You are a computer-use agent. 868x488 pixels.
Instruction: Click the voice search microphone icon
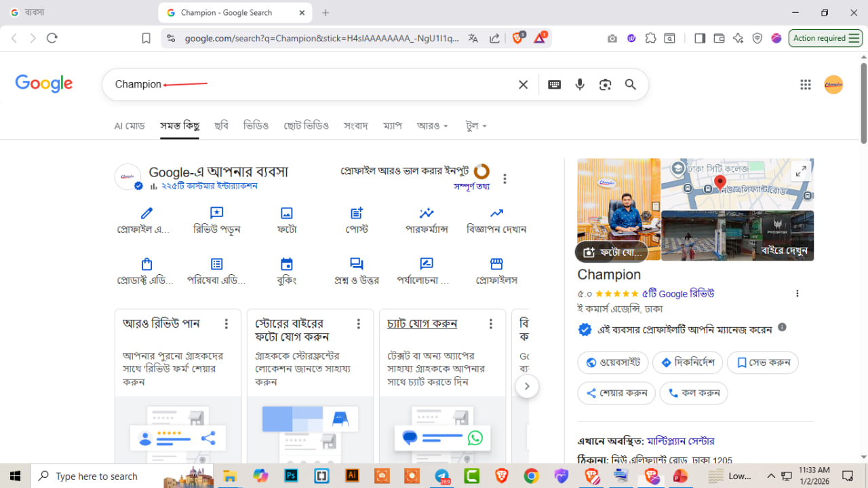(x=580, y=85)
